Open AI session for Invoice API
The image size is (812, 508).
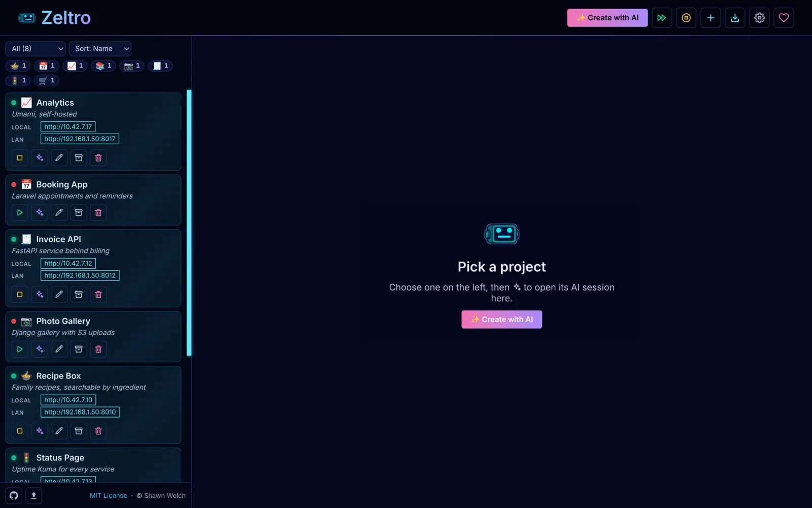[40, 295]
